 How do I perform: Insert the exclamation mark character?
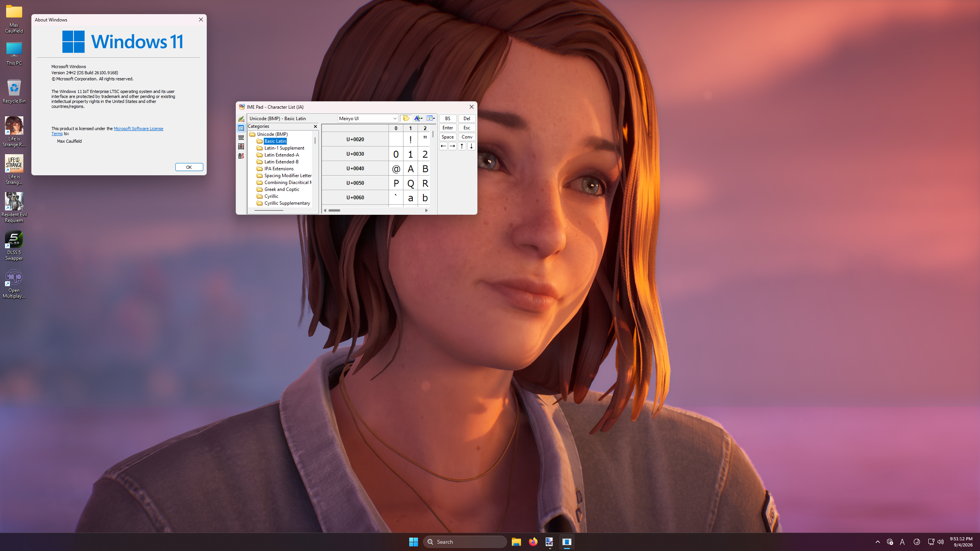click(410, 139)
